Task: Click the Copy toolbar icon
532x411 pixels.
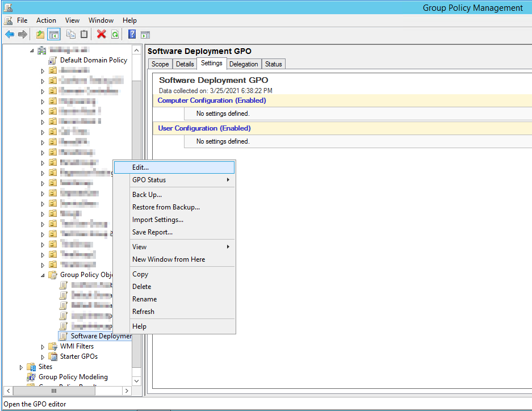Action: [x=71, y=34]
